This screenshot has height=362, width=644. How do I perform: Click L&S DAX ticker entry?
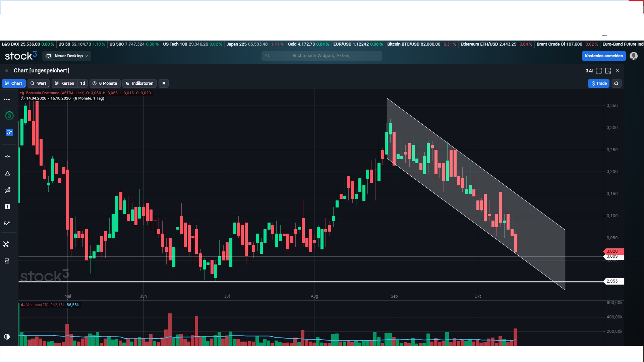point(28,44)
